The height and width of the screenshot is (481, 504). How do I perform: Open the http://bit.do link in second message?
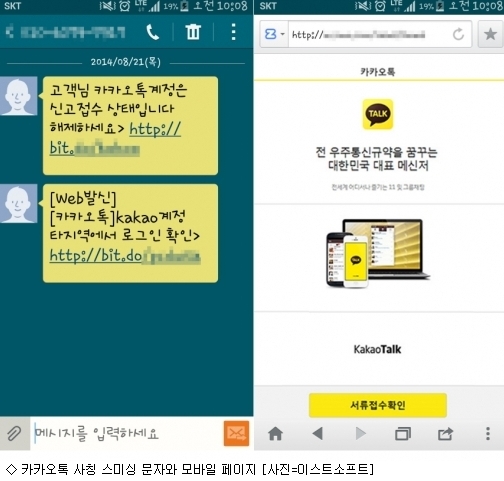point(125,256)
